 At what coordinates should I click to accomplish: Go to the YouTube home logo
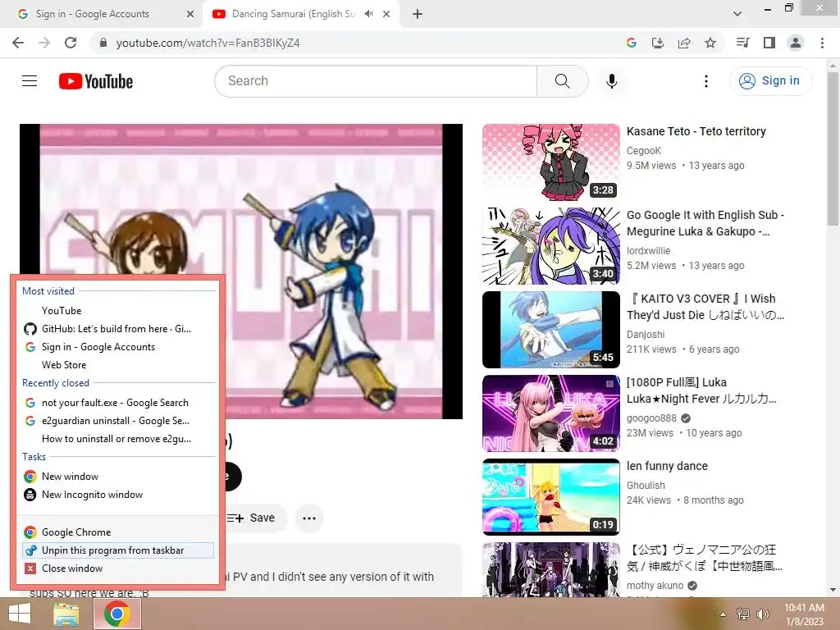[x=96, y=81]
